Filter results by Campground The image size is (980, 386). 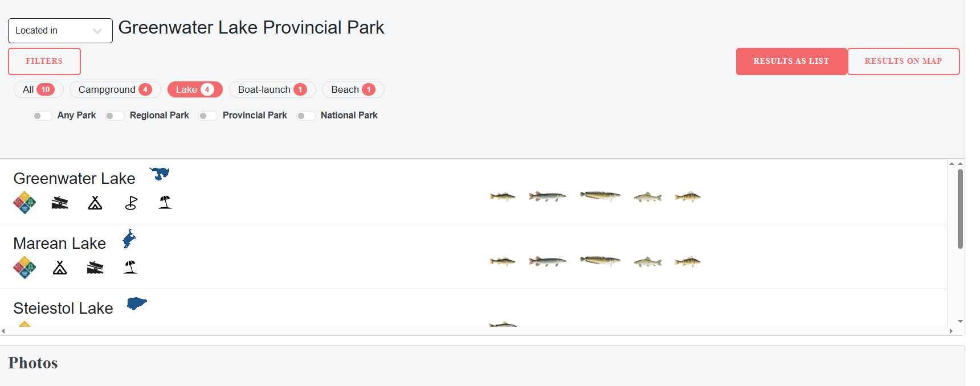pyautogui.click(x=115, y=89)
